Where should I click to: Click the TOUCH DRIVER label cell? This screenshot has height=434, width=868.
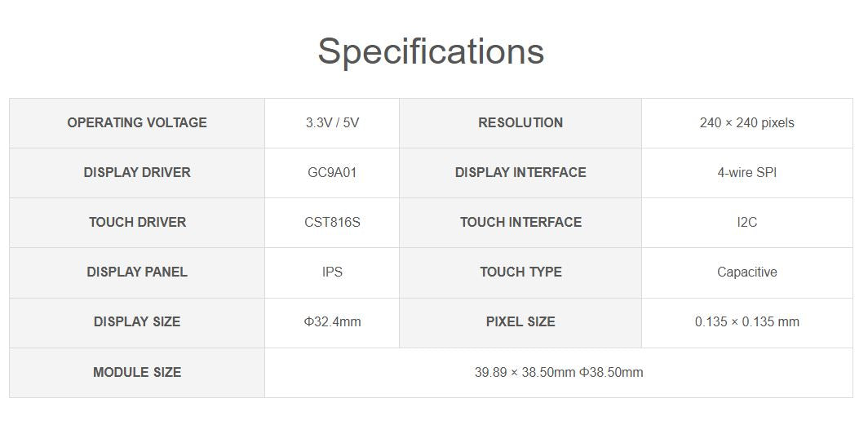click(x=137, y=222)
